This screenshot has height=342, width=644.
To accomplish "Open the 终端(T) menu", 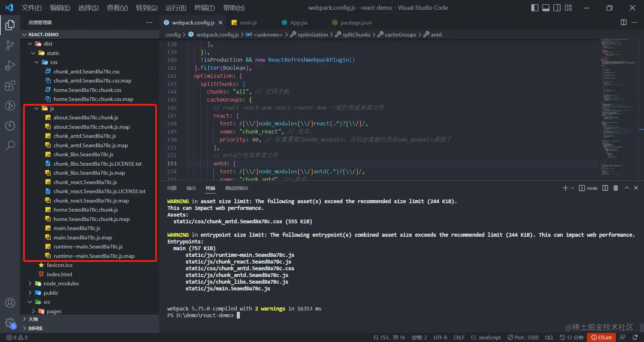I will tap(204, 8).
